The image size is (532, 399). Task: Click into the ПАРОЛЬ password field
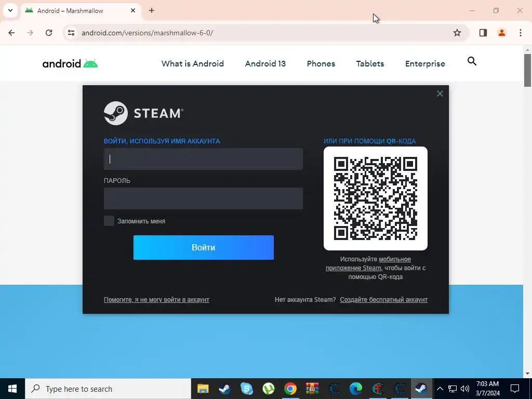(x=203, y=198)
